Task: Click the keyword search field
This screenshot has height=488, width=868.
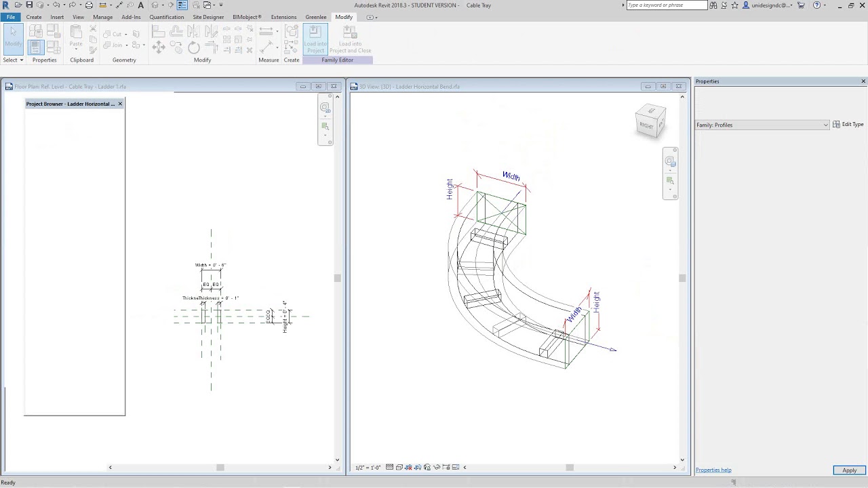Action: [667, 5]
